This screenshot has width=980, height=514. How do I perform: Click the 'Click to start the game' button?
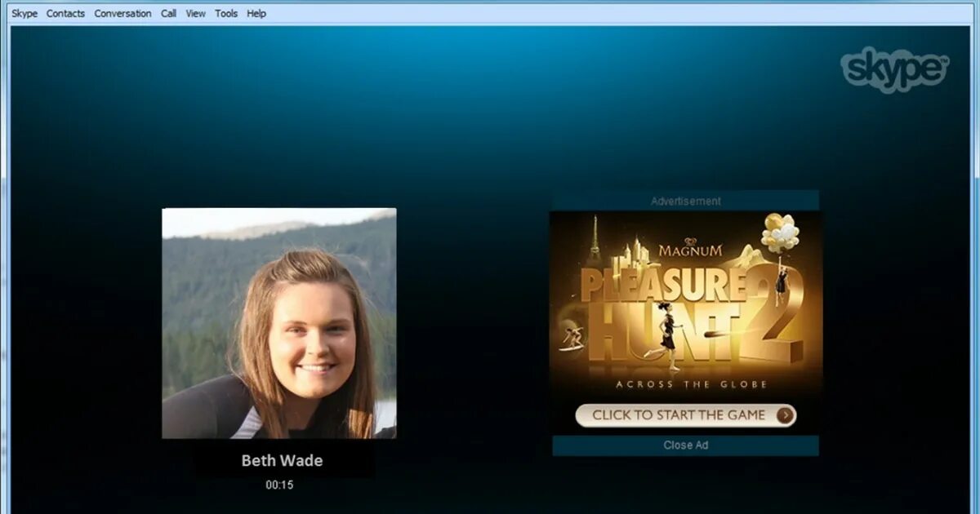click(685, 415)
